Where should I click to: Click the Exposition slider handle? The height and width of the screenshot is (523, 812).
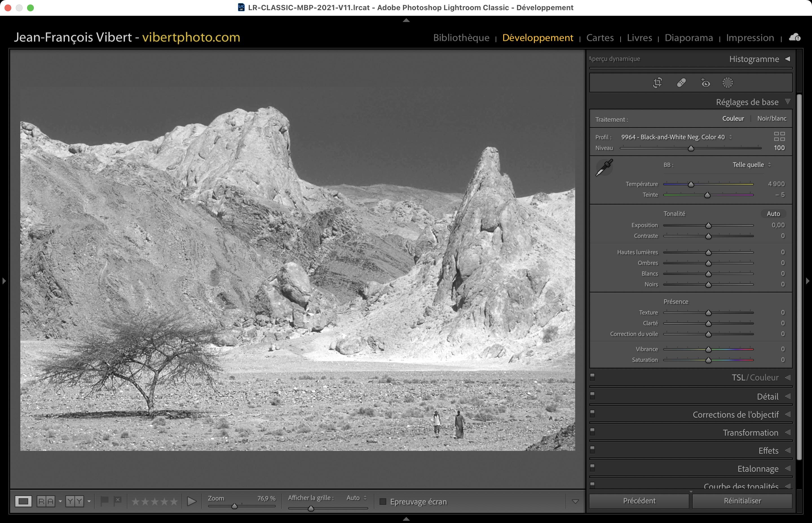[x=708, y=225]
